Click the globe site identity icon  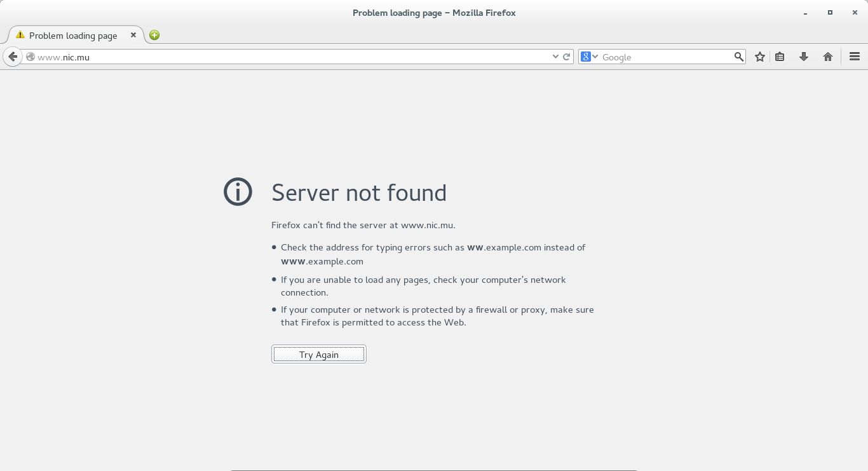30,57
